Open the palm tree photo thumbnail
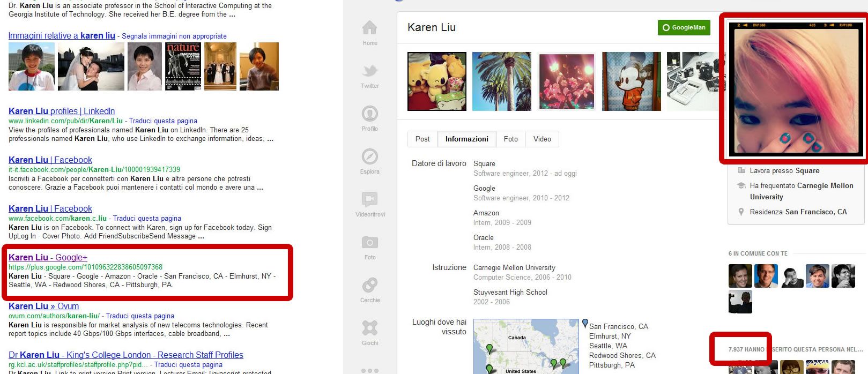Screen dimensions: 868x374 (501, 81)
